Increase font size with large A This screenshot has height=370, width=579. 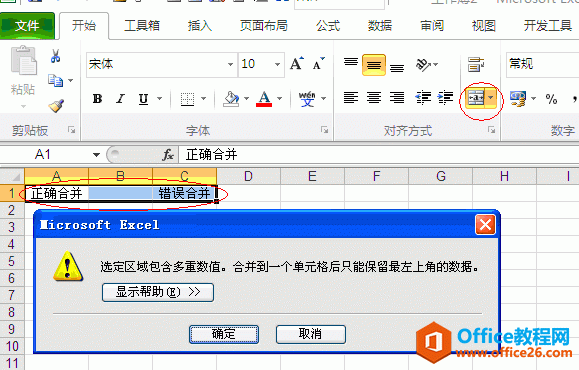pyautogui.click(x=297, y=64)
